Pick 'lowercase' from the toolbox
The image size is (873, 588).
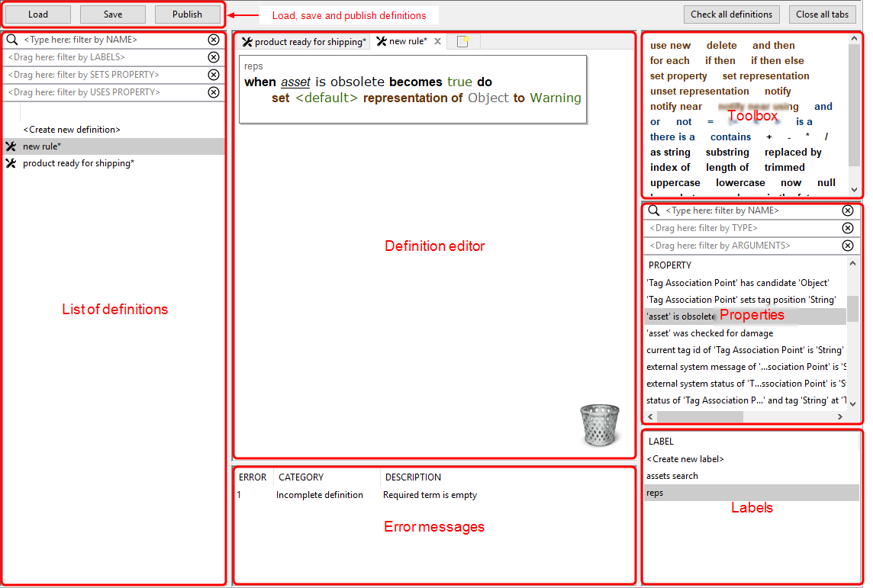click(740, 183)
